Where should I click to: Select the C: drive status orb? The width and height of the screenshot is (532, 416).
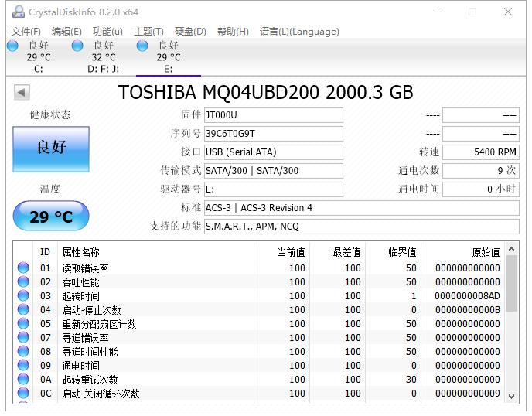(12, 46)
